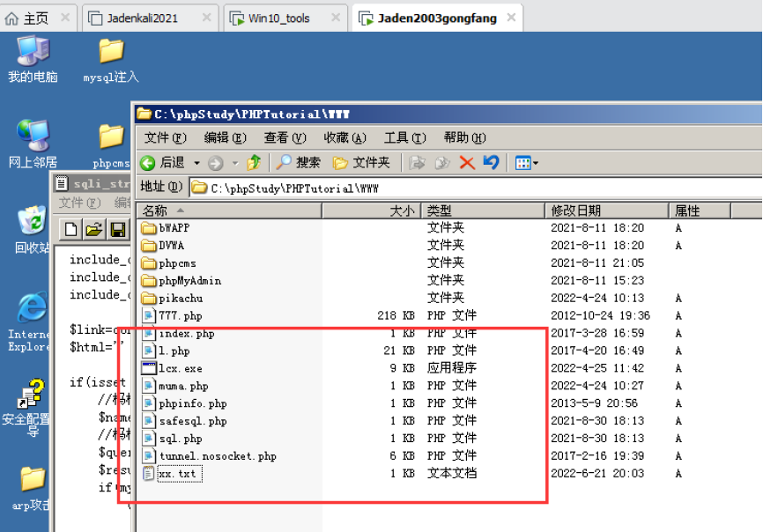Click the Undo toolbar icon
The height and width of the screenshot is (532, 763).
tap(492, 163)
